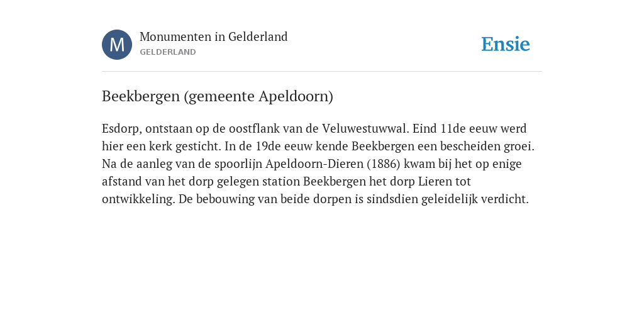Click the blue M avatar icon
The width and height of the screenshot is (644, 322).
coord(117,45)
